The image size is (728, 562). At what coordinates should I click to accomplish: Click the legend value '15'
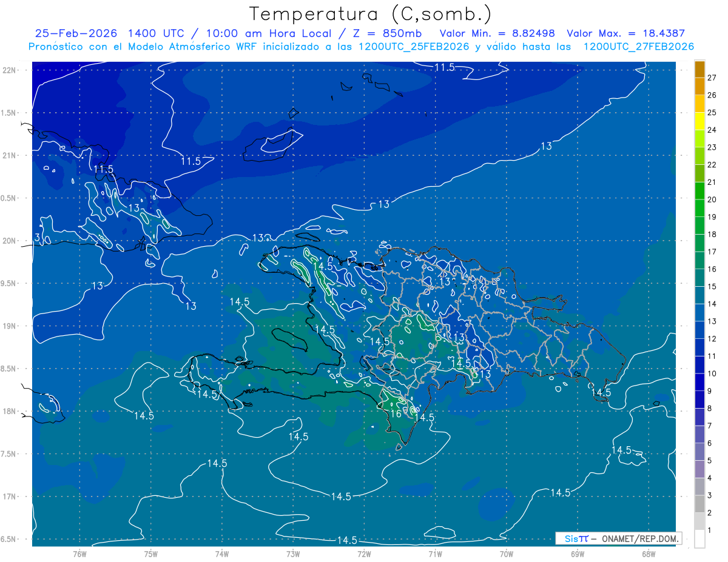(x=712, y=287)
